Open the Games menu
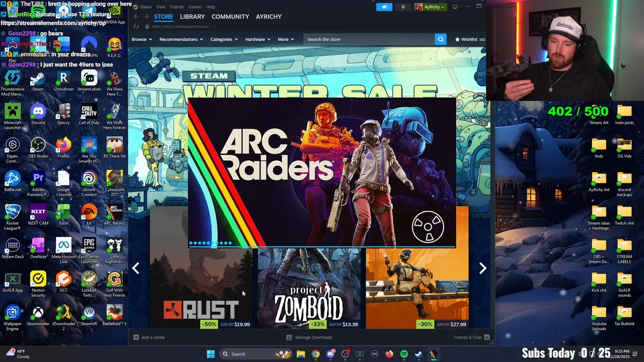This screenshot has width=644, height=362. 195,7
